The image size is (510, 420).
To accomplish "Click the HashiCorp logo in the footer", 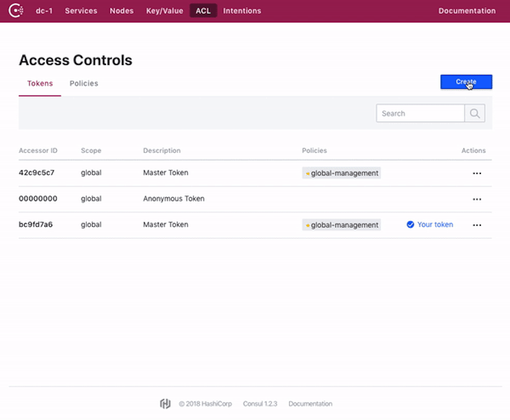I will point(165,403).
